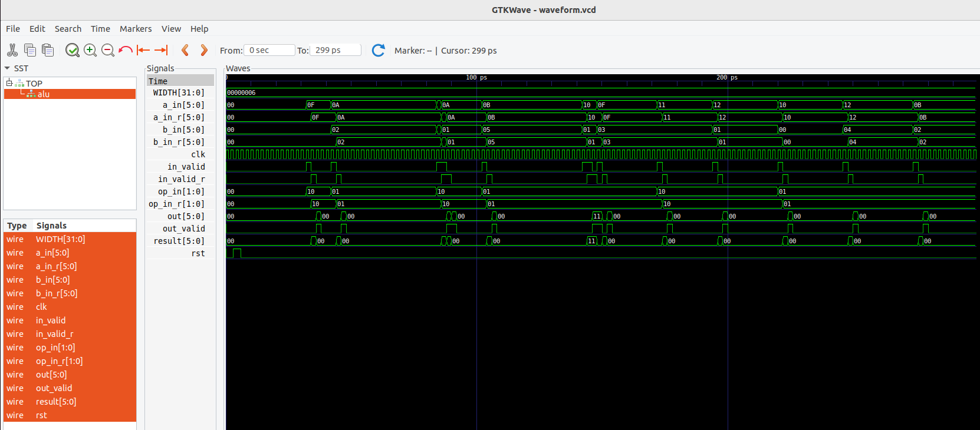Select in_valid_r wire in signal list

(x=70, y=334)
